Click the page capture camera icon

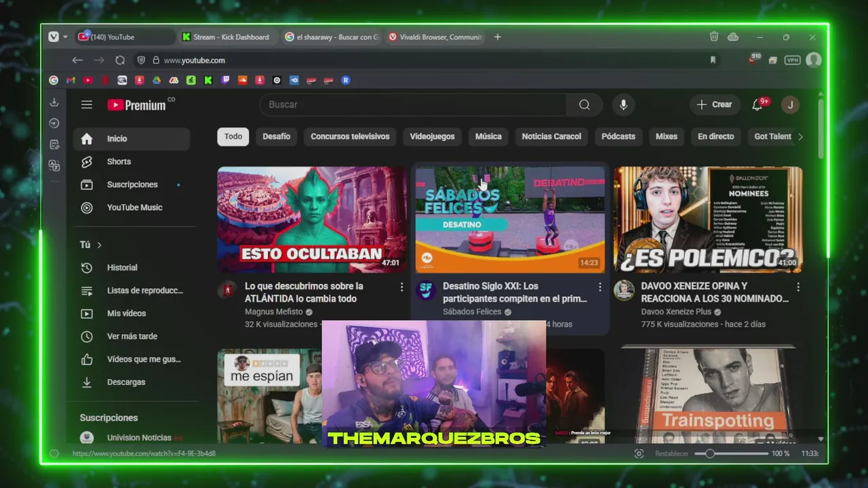click(x=639, y=453)
